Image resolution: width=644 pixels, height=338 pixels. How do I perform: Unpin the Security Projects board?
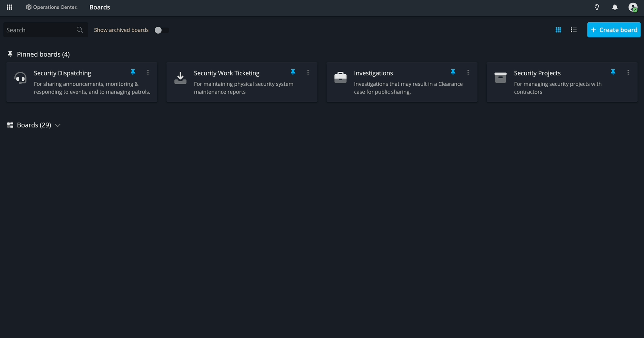(613, 72)
